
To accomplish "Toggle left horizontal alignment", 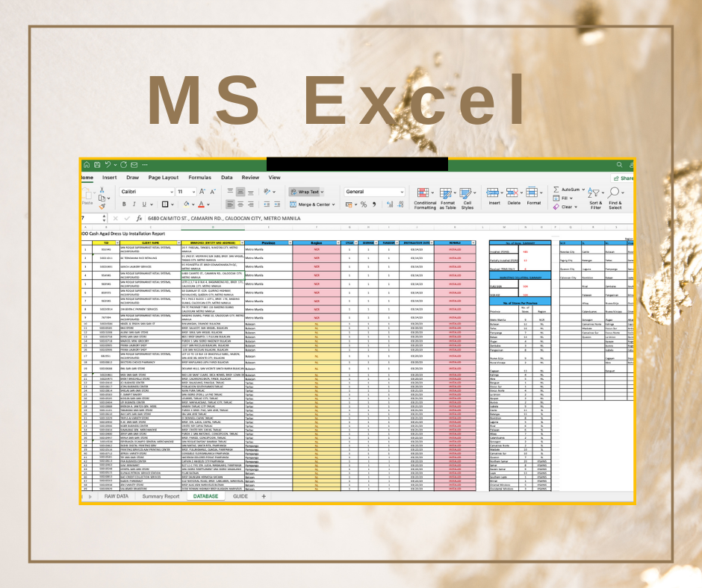I will (x=230, y=204).
